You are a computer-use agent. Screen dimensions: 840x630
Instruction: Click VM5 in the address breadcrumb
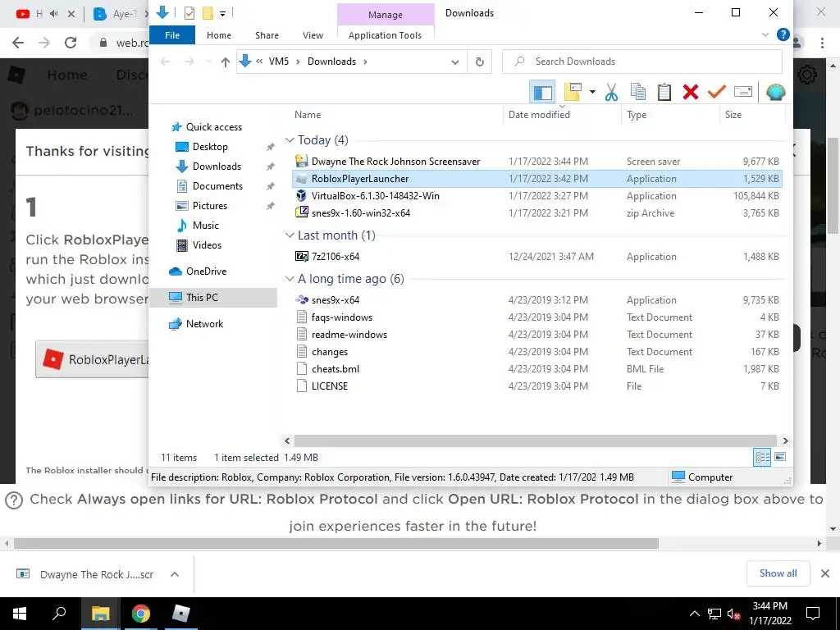click(279, 61)
